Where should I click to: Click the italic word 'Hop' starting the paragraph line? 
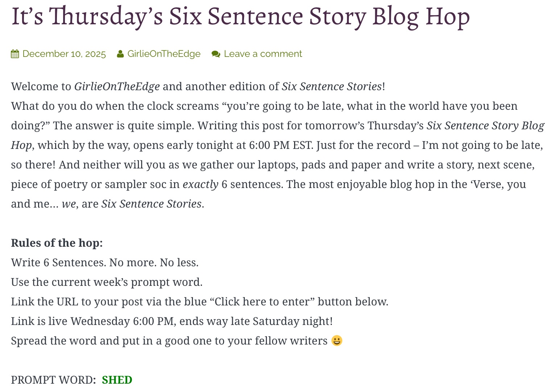coord(21,145)
